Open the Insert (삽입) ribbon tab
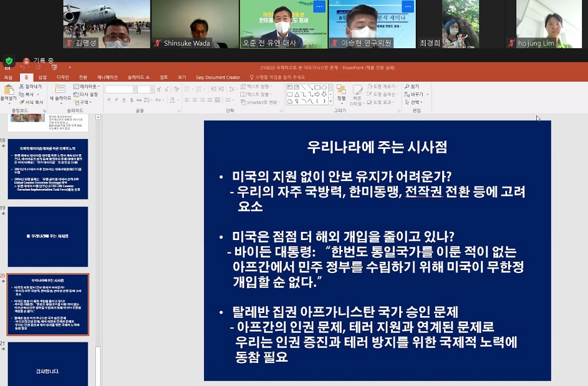 pos(43,77)
